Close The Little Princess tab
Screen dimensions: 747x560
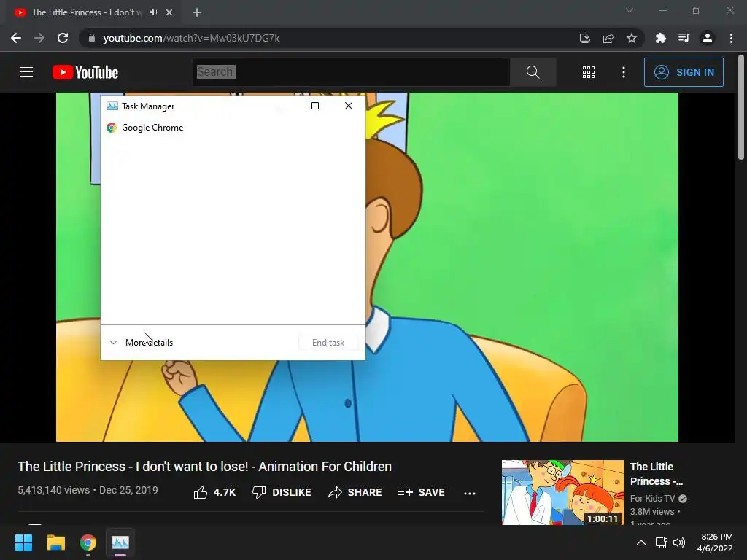pyautogui.click(x=169, y=12)
